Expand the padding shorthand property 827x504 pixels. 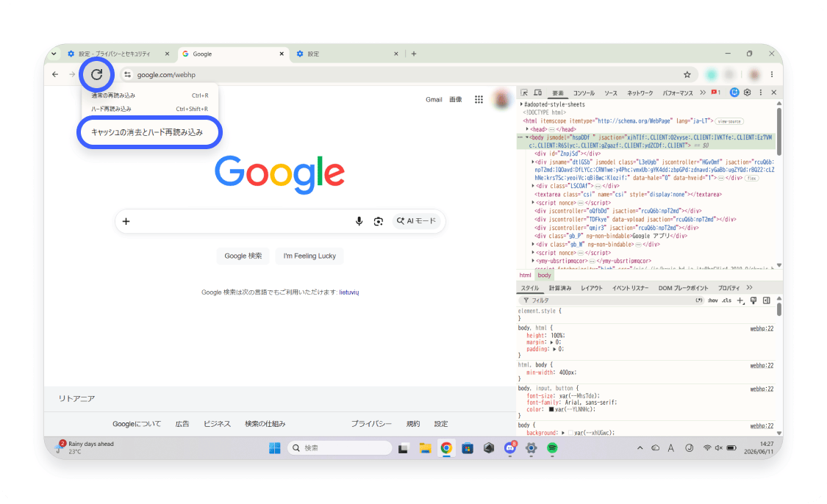(x=554, y=349)
